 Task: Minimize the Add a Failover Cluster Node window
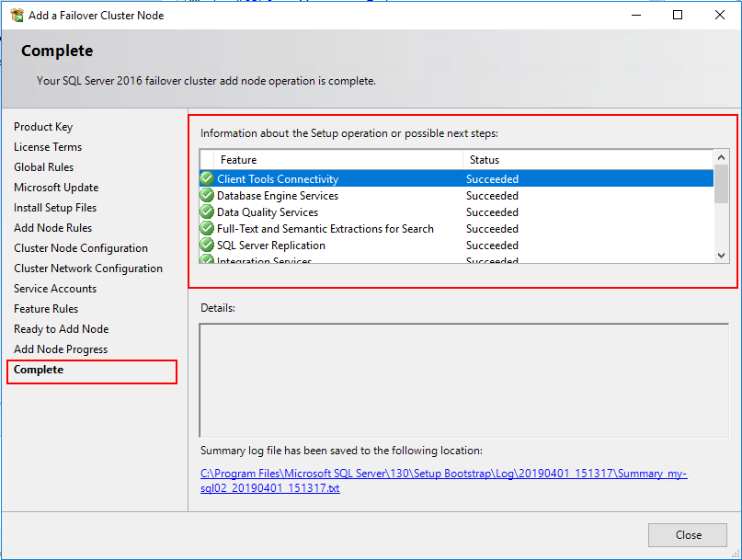tap(636, 15)
